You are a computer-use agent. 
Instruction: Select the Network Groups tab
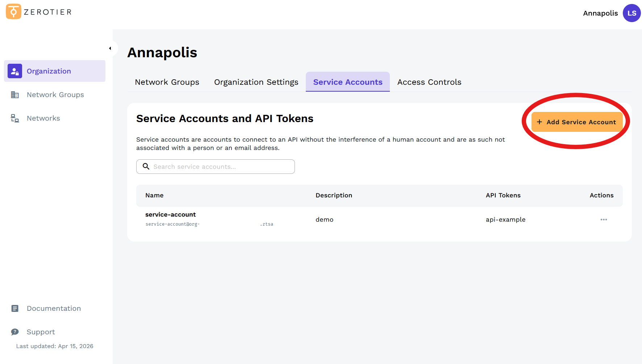(x=167, y=82)
